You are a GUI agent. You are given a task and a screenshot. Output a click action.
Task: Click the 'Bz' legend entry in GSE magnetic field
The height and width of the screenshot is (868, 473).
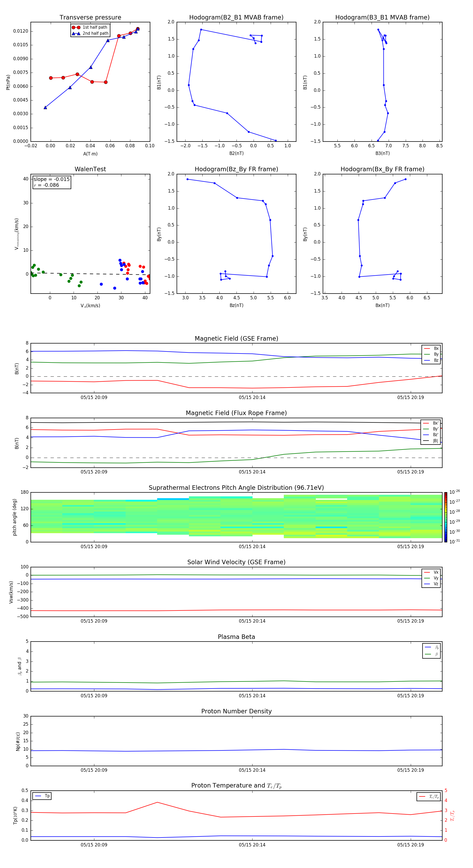[431, 360]
